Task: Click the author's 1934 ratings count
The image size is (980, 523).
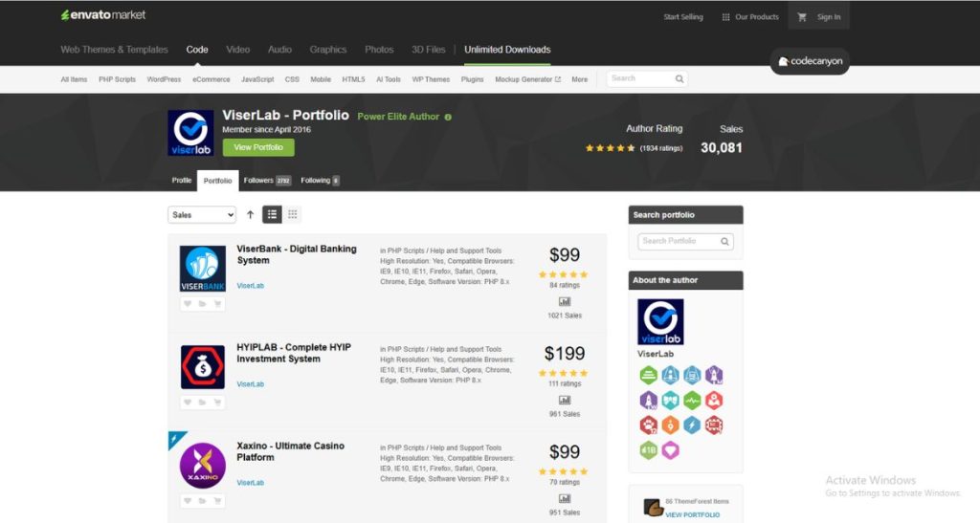Action: pos(661,148)
